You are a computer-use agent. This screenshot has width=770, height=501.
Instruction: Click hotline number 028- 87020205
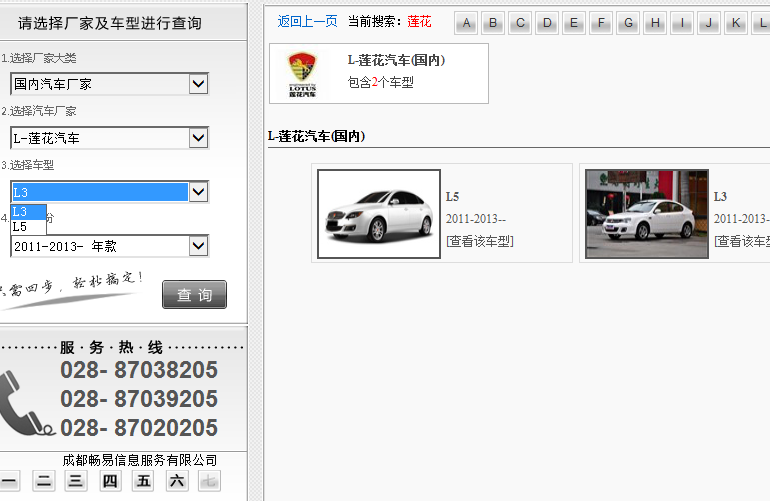tap(139, 428)
